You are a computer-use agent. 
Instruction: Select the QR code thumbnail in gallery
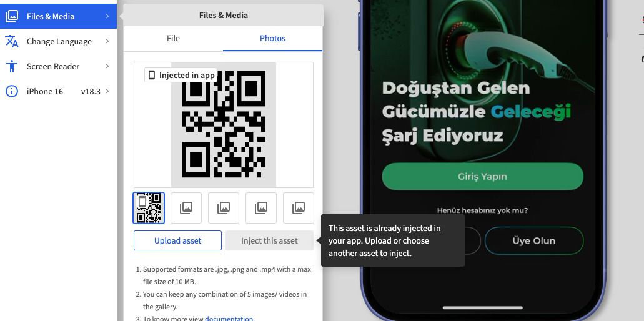tap(149, 208)
